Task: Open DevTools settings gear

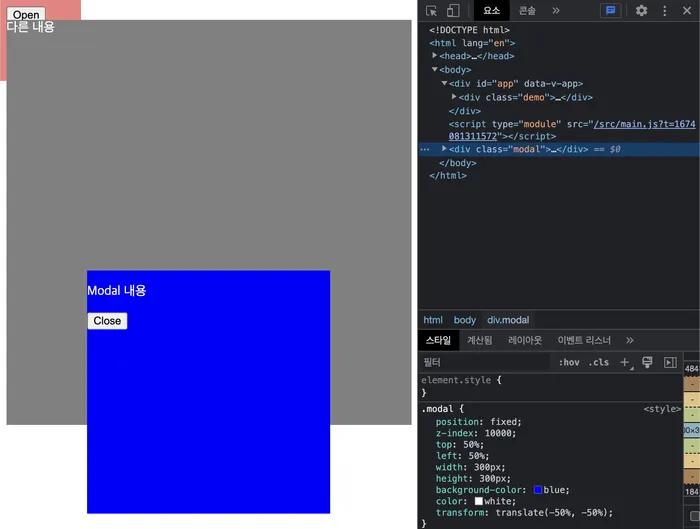Action: click(642, 11)
